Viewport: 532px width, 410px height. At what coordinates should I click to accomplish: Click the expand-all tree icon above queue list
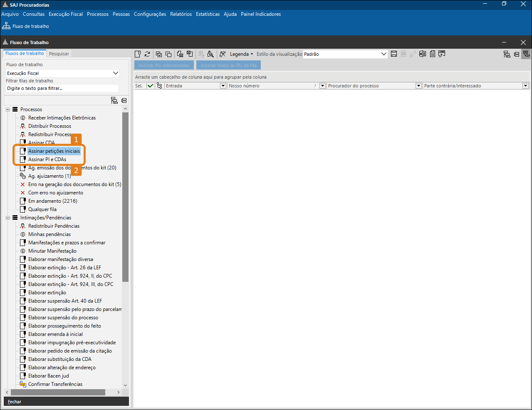[x=114, y=100]
